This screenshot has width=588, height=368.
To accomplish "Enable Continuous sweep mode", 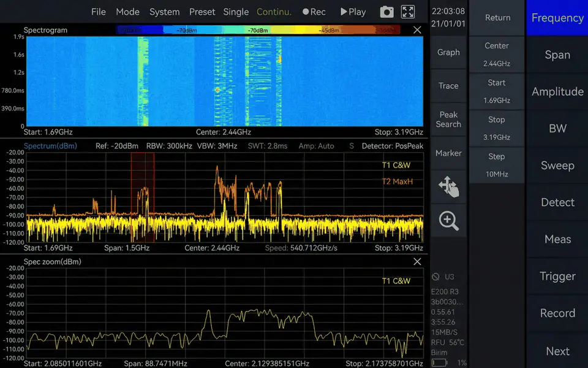I will 274,12.
